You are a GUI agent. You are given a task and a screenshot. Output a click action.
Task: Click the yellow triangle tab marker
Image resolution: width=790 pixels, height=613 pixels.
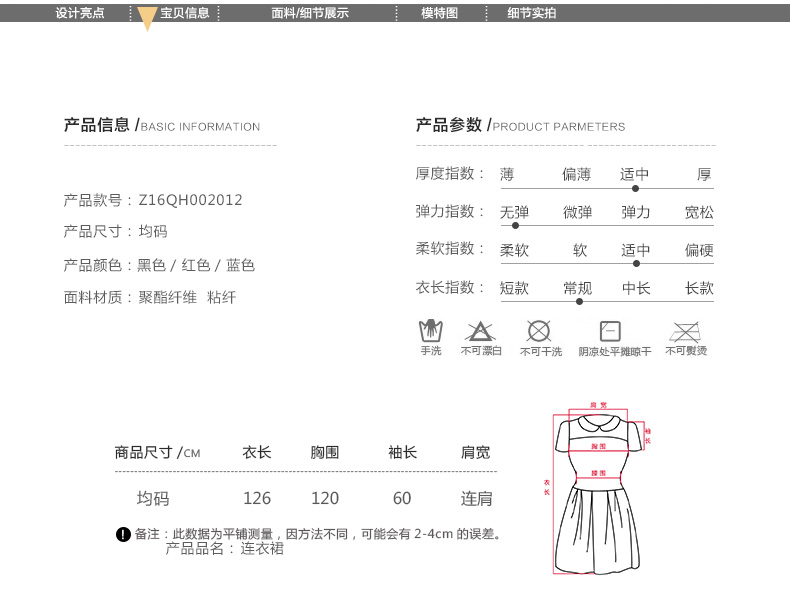coord(147,18)
